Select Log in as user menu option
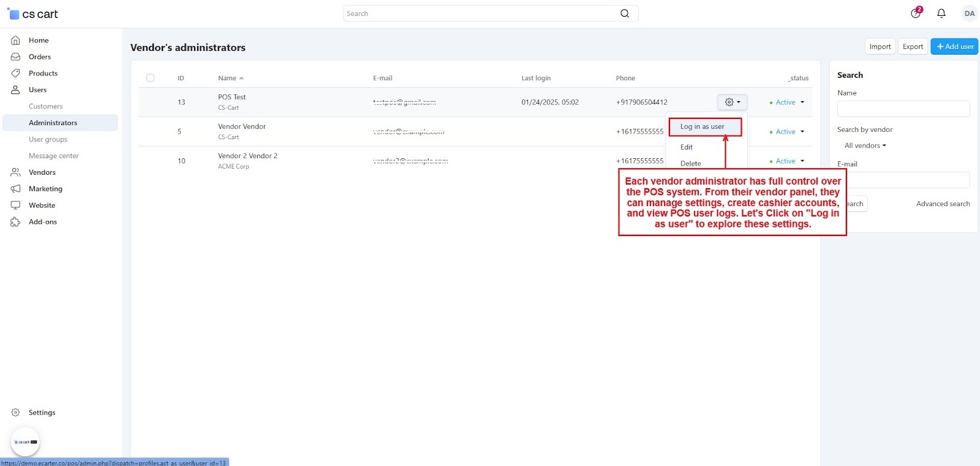Image resolution: width=980 pixels, height=466 pixels. point(703,127)
